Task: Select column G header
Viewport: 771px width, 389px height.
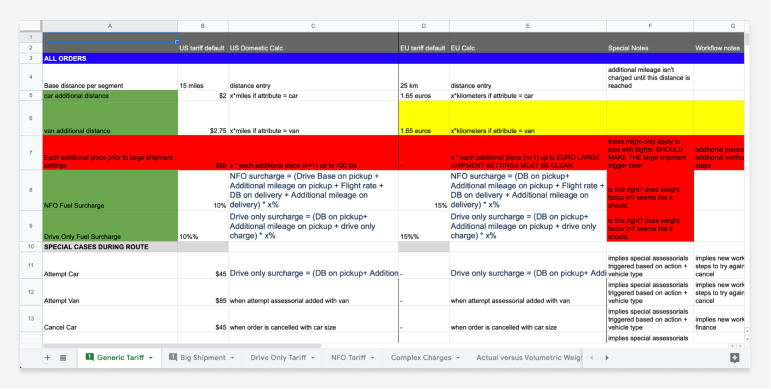Action: point(718,26)
